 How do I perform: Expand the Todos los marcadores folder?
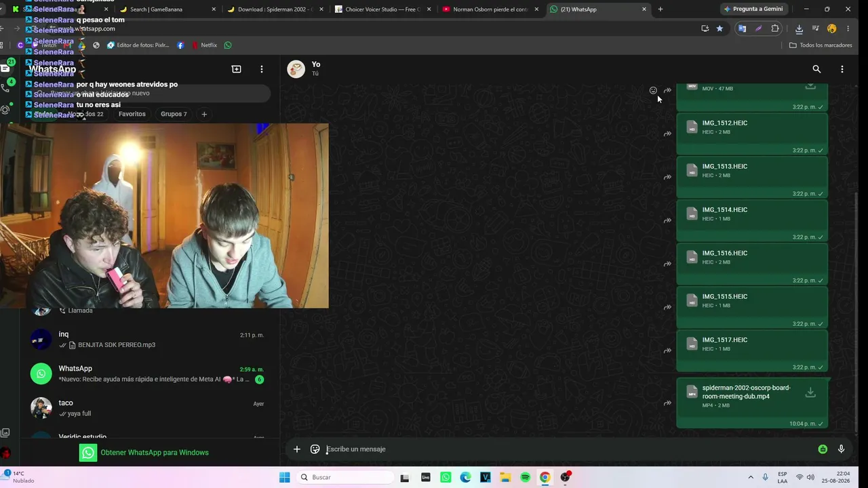(x=821, y=45)
